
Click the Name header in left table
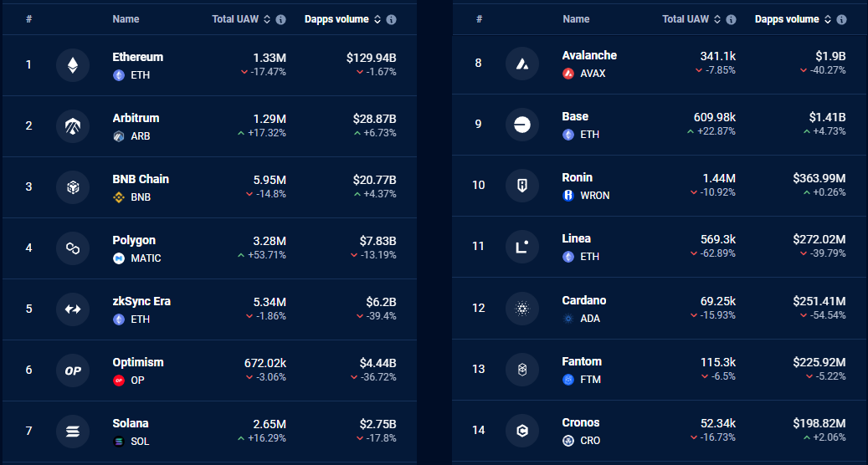[x=126, y=18]
